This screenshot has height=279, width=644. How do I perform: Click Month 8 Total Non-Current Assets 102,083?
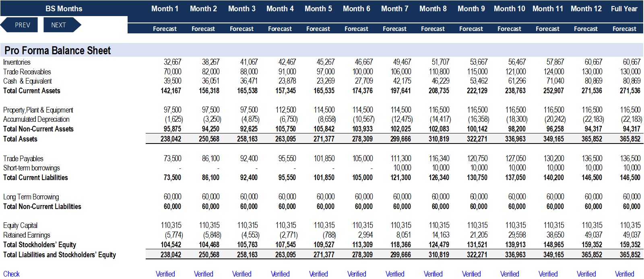click(439, 129)
